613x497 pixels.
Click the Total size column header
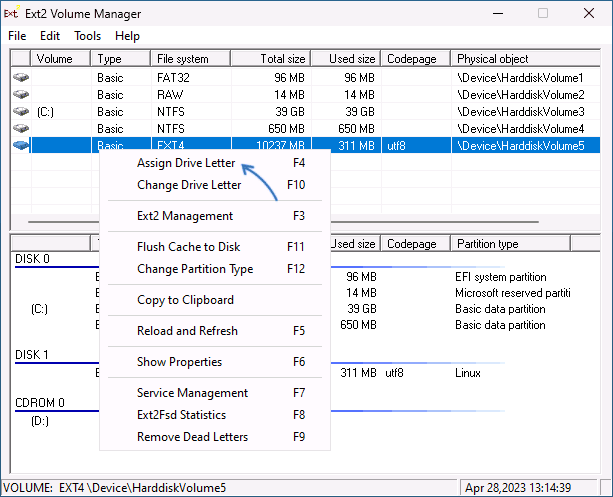point(271,59)
